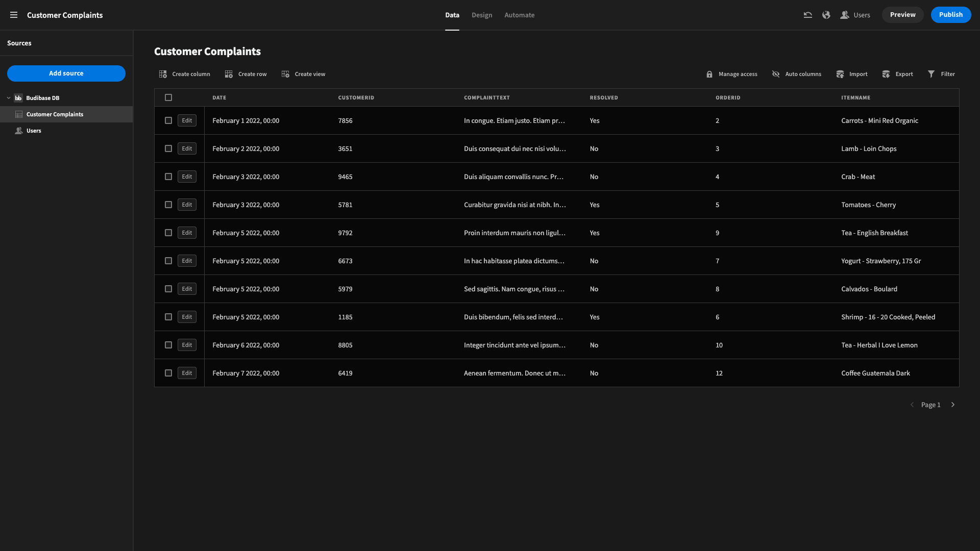Click the Create view icon
Screen dimensions: 980x551
[285, 73]
